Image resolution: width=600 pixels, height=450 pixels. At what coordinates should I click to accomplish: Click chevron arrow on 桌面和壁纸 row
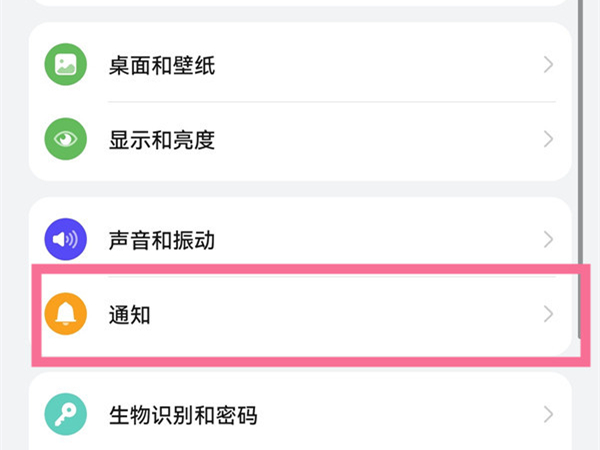point(548,66)
